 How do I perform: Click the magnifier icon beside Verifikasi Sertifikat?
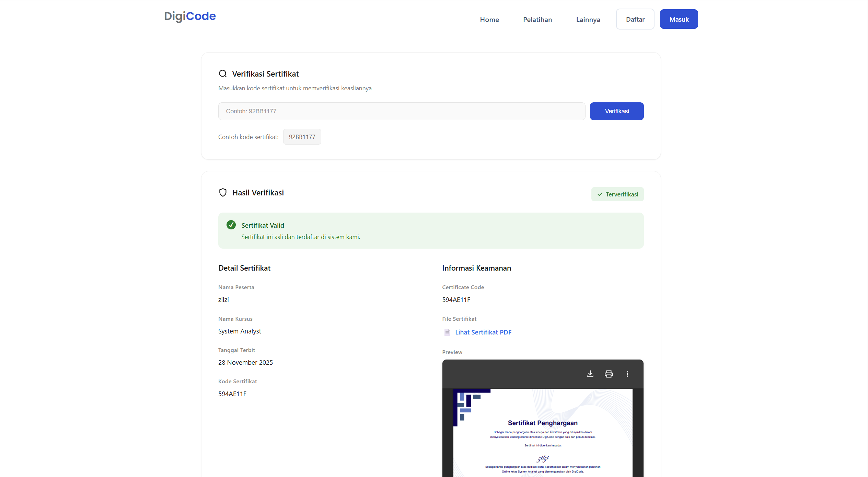223,74
